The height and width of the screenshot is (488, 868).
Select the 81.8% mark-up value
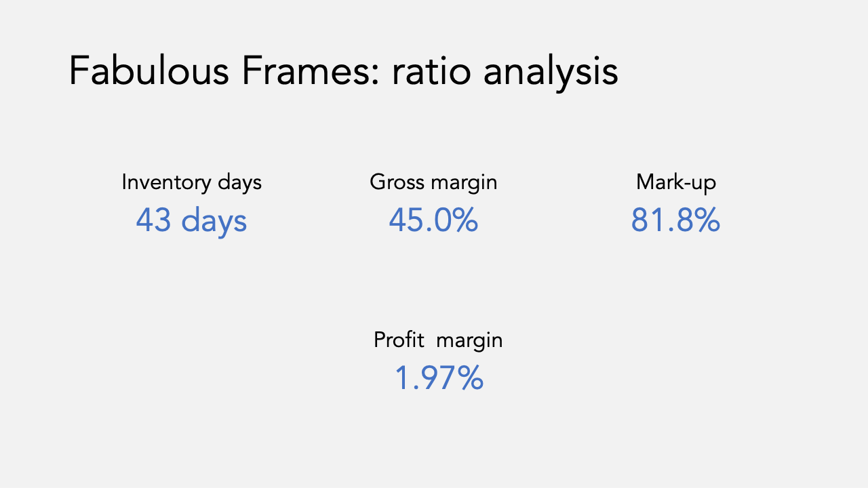click(x=675, y=221)
